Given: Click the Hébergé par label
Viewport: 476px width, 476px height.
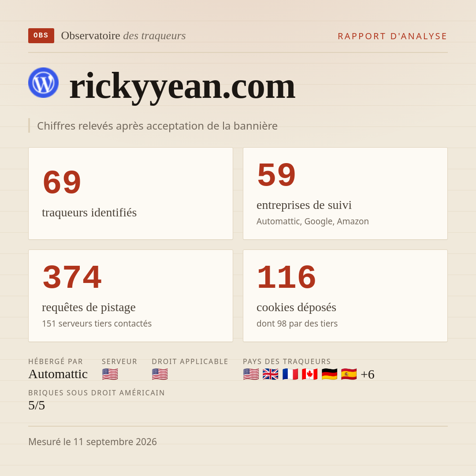Looking at the screenshot, I should click(56, 361).
